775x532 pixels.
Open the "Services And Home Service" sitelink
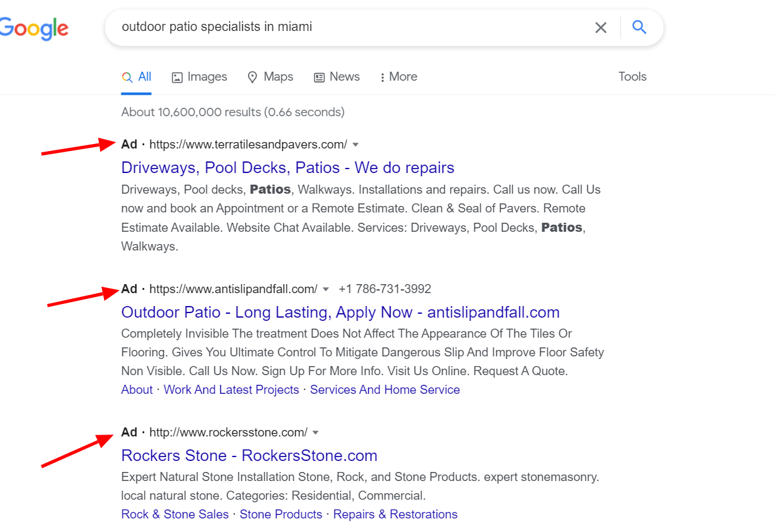385,390
